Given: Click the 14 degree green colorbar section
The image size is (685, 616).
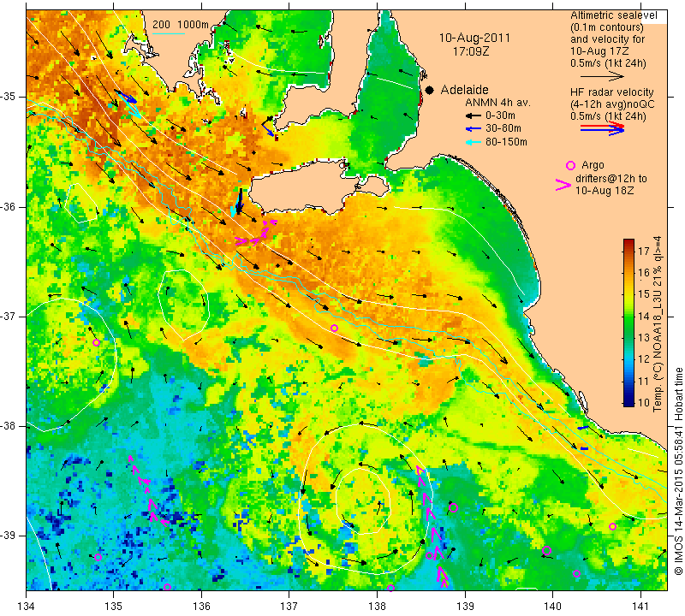Looking at the screenshot, I should 628,316.
